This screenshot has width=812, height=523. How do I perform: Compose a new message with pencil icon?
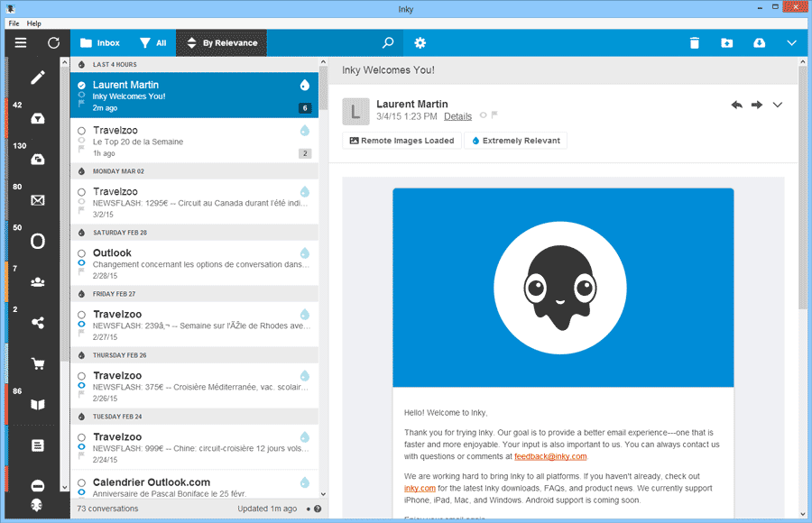(38, 78)
